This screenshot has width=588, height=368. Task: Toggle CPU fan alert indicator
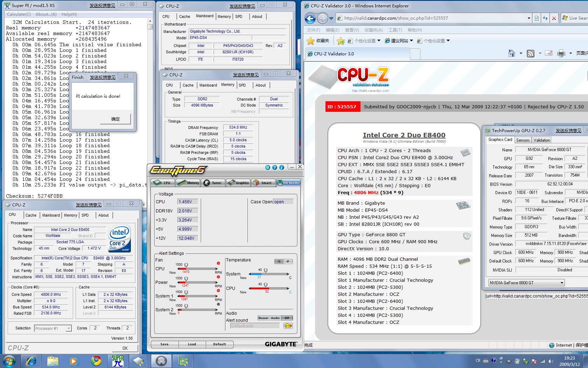point(218,263)
